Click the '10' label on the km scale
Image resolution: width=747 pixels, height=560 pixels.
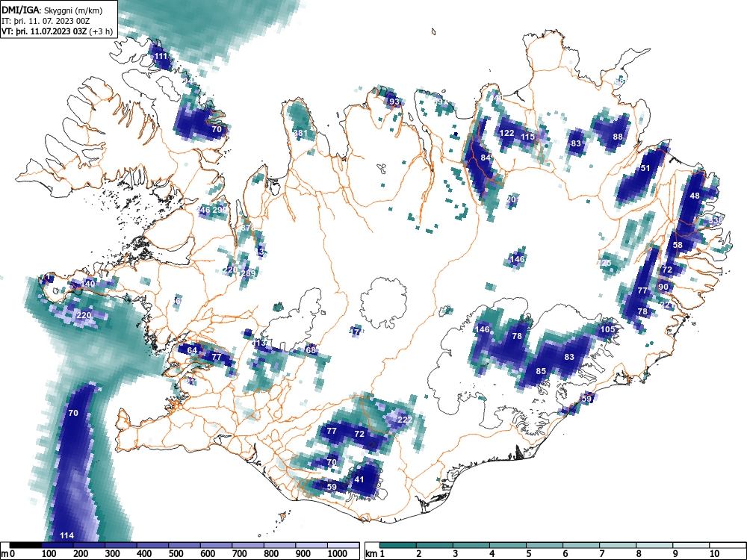[x=713, y=554]
